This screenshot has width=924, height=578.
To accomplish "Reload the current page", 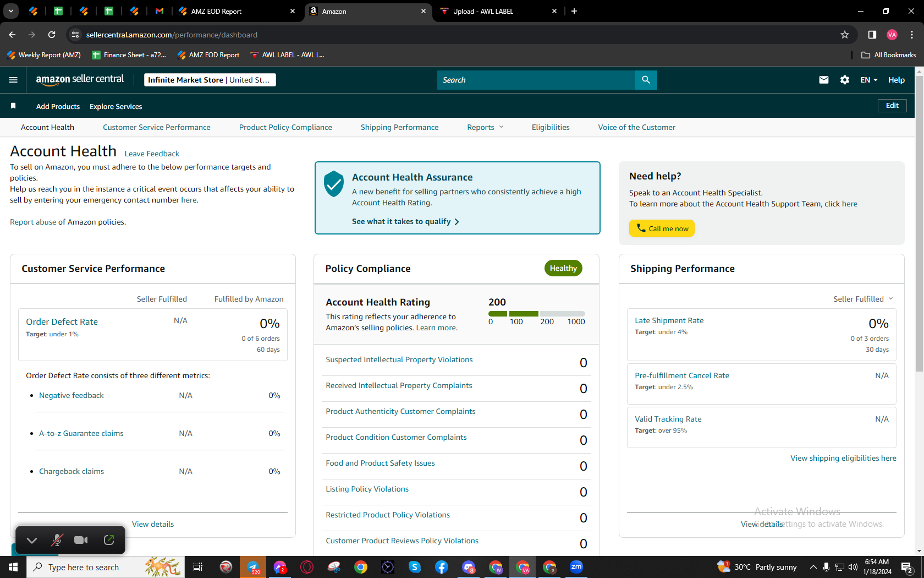I will pos(52,35).
